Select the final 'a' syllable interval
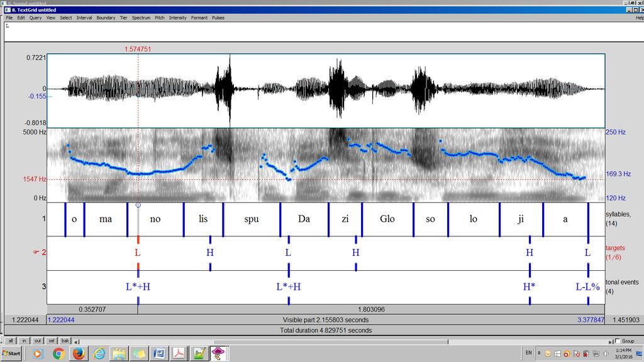 (x=565, y=219)
